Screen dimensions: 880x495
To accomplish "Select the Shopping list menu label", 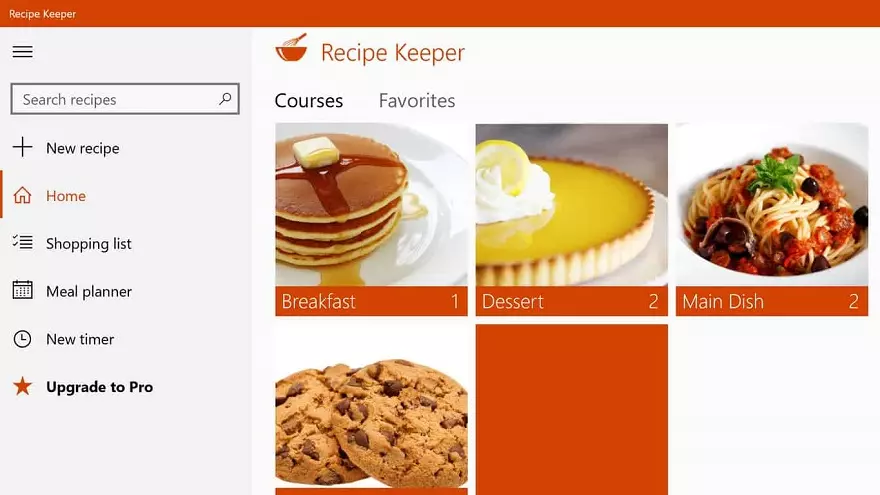I will 89,244.
